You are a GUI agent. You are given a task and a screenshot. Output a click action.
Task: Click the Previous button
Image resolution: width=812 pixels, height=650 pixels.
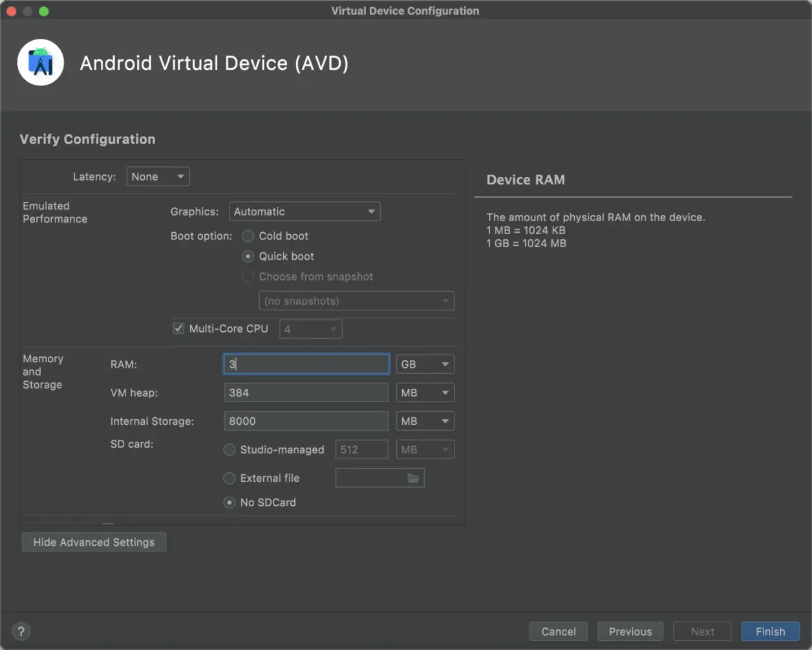coord(630,631)
